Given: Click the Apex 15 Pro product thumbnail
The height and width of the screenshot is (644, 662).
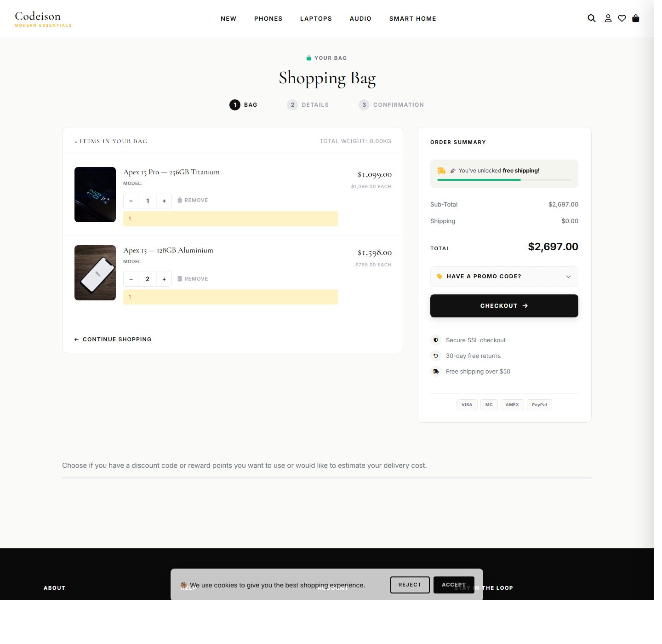Looking at the screenshot, I should [95, 194].
